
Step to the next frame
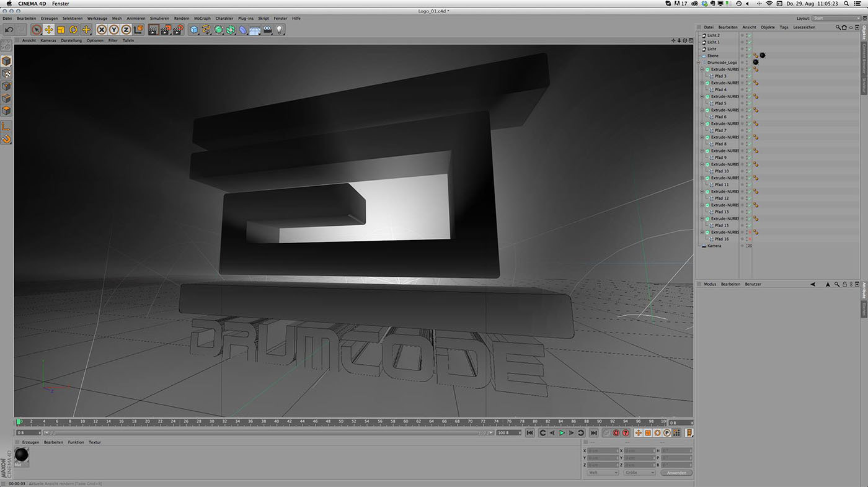point(572,432)
